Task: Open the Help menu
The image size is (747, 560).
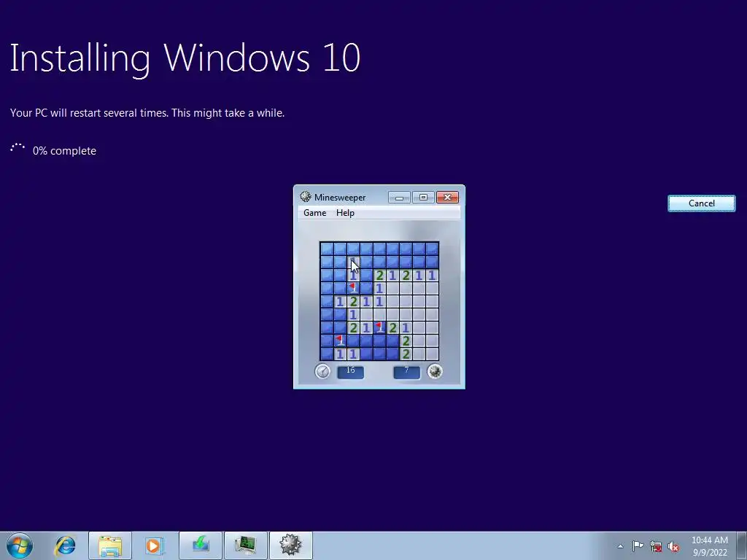Action: click(x=345, y=213)
